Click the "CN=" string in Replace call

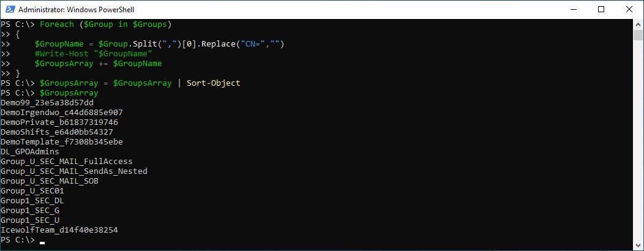(x=253, y=44)
